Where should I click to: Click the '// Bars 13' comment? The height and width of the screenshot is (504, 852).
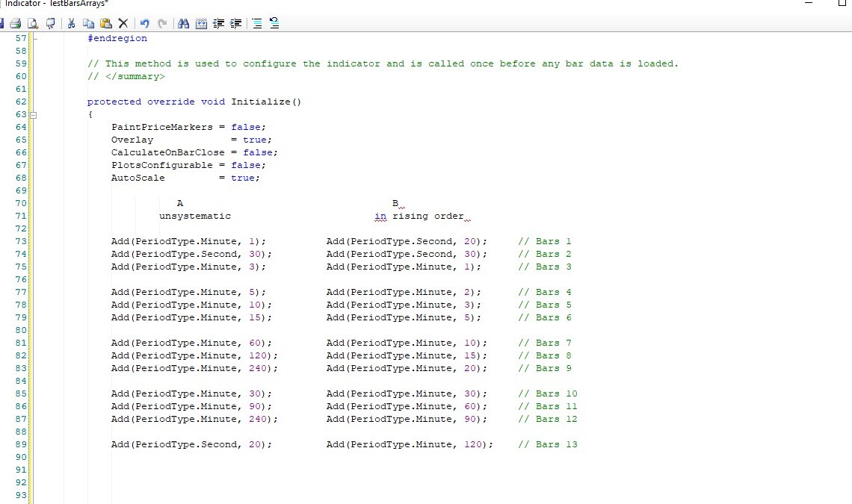(548, 444)
